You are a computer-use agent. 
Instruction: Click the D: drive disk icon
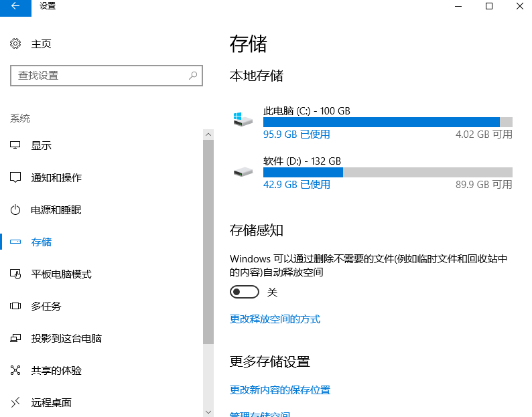[243, 172]
